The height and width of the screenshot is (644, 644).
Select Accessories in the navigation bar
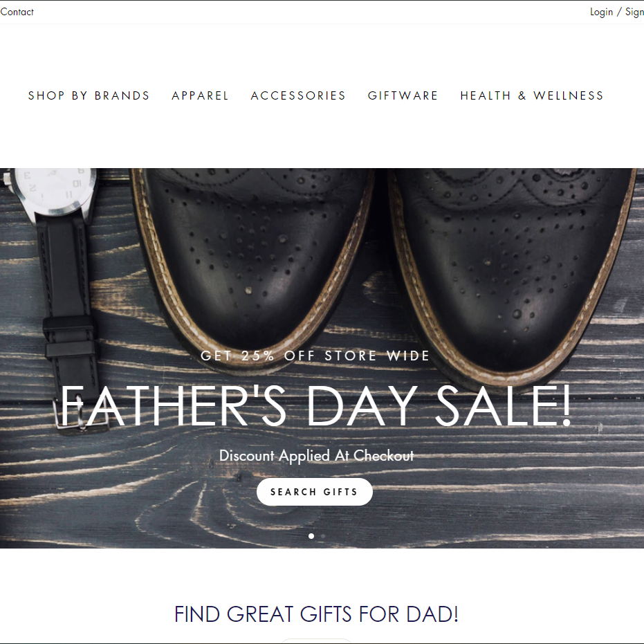298,95
